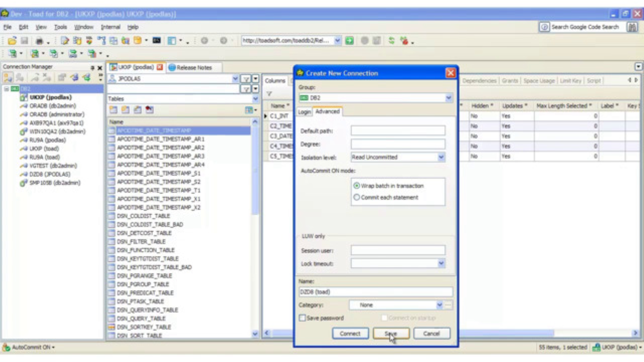Click the red bug icon in the toolbar
The height and width of the screenshot is (362, 644).
[404, 41]
